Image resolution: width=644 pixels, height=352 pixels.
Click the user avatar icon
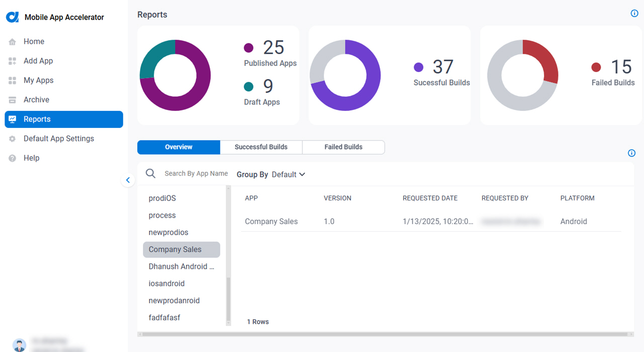click(x=19, y=345)
